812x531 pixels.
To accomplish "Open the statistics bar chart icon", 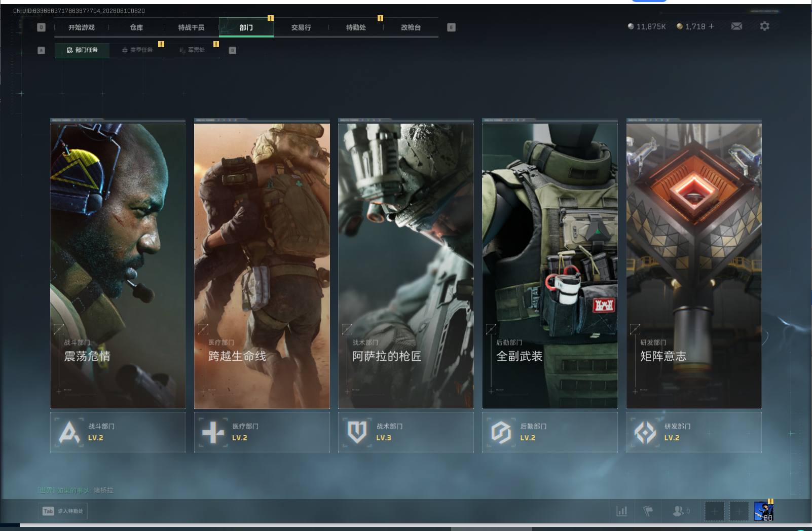I will click(x=621, y=511).
